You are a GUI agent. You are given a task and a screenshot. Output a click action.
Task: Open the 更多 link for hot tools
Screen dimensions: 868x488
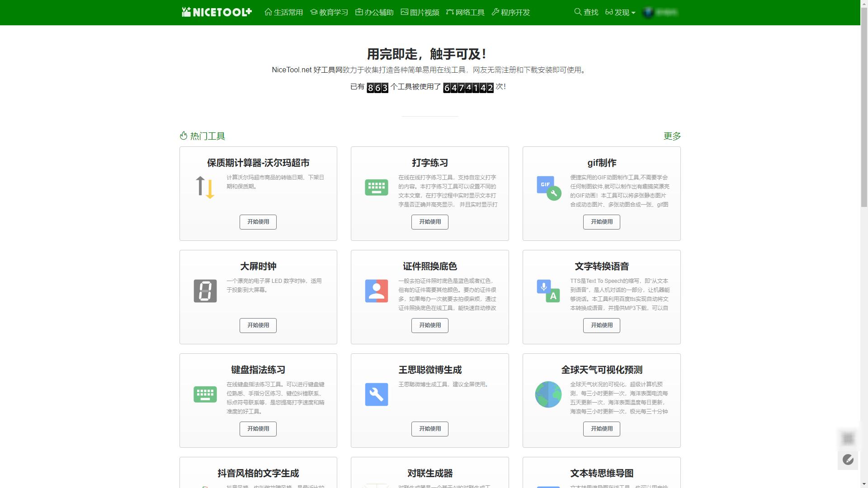coord(672,136)
